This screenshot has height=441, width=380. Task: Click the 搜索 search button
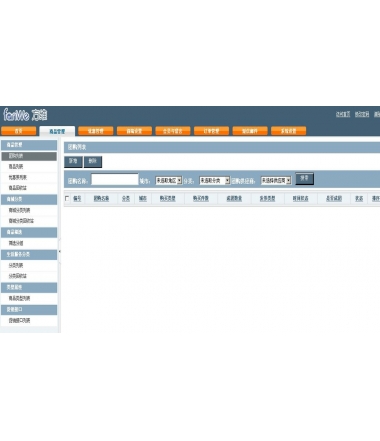click(x=304, y=179)
